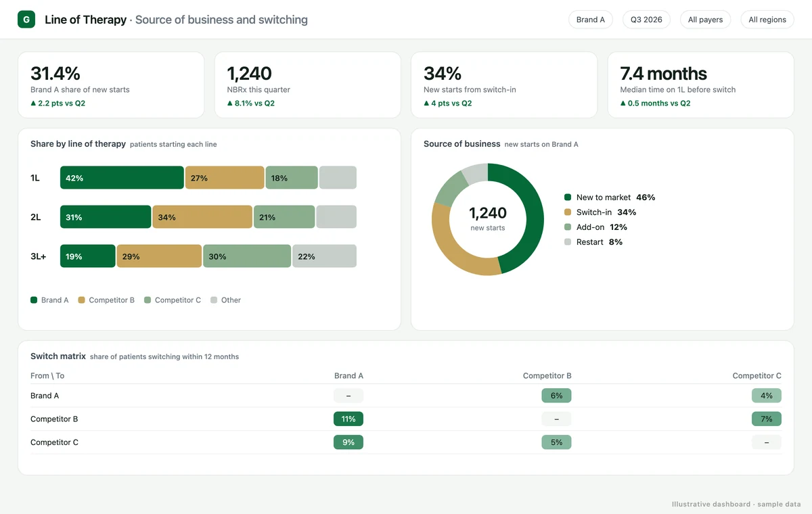Click the 7.4 months median time value
The image size is (812, 514).
point(663,74)
